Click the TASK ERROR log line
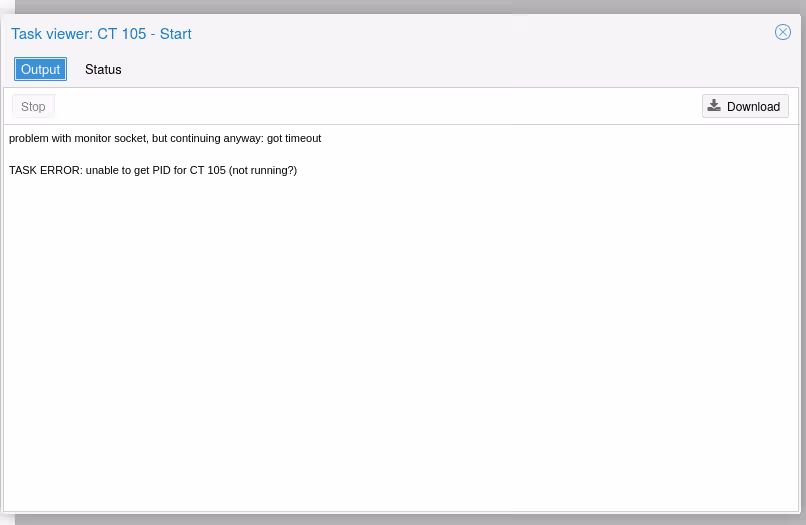This screenshot has height=525, width=806. [153, 170]
